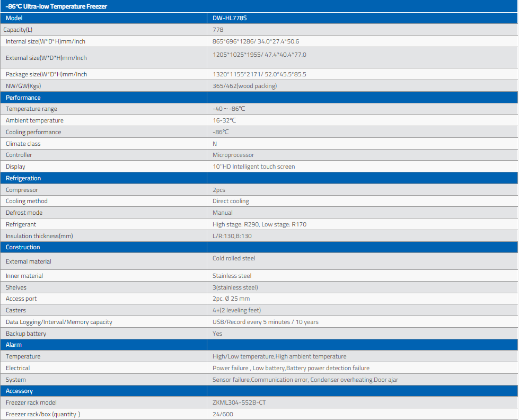
Task: Click the refrigerant value listing R290 and R170
Action: (x=259, y=224)
